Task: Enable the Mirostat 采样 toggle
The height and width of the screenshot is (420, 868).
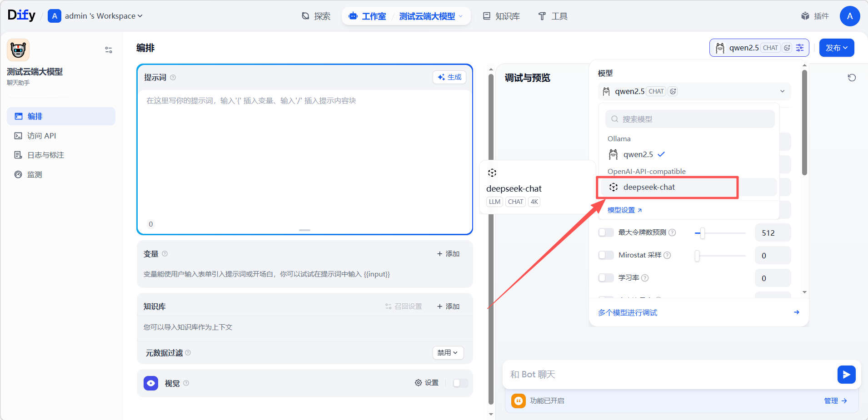Action: (606, 255)
